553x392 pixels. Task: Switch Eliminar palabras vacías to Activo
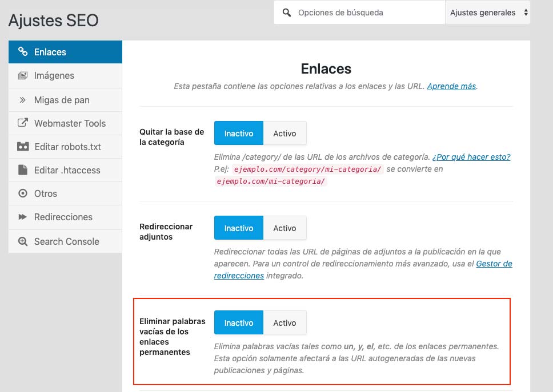pos(284,322)
